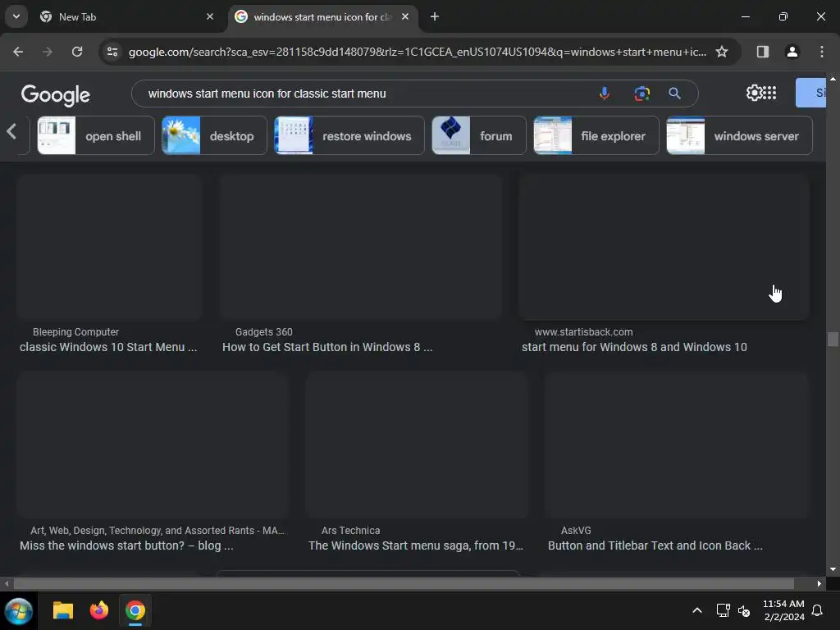Screen dimensions: 840x630
Task: Bookmark this page with the star
Action: click(x=722, y=52)
